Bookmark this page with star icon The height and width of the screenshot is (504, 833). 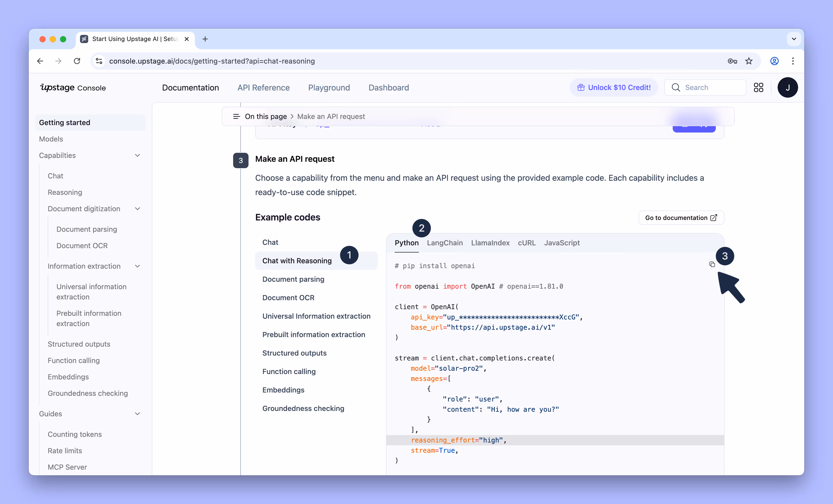(x=749, y=61)
